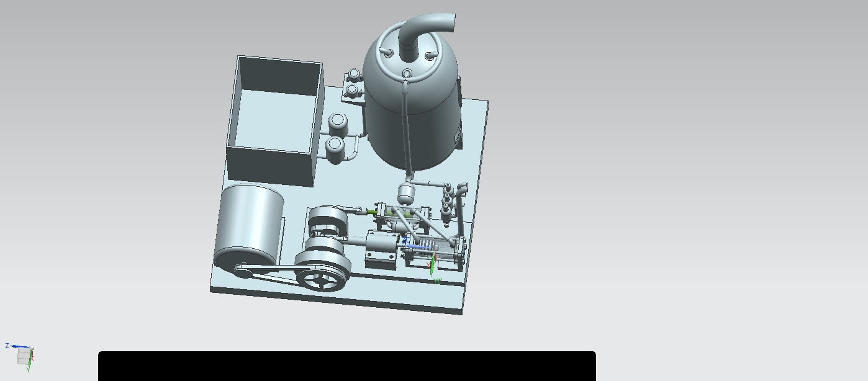Click the blue Z axis of the view triad
Image resolution: width=868 pixels, height=381 pixels.
click(18, 347)
